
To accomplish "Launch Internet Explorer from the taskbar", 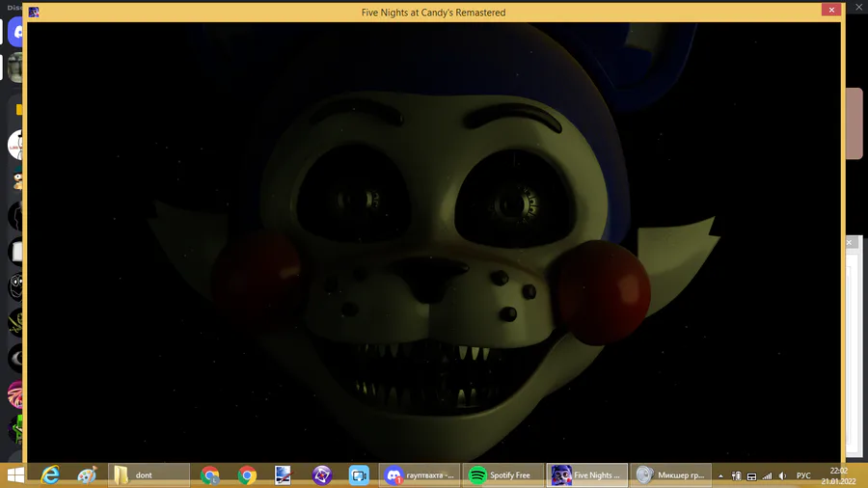I will click(x=50, y=475).
